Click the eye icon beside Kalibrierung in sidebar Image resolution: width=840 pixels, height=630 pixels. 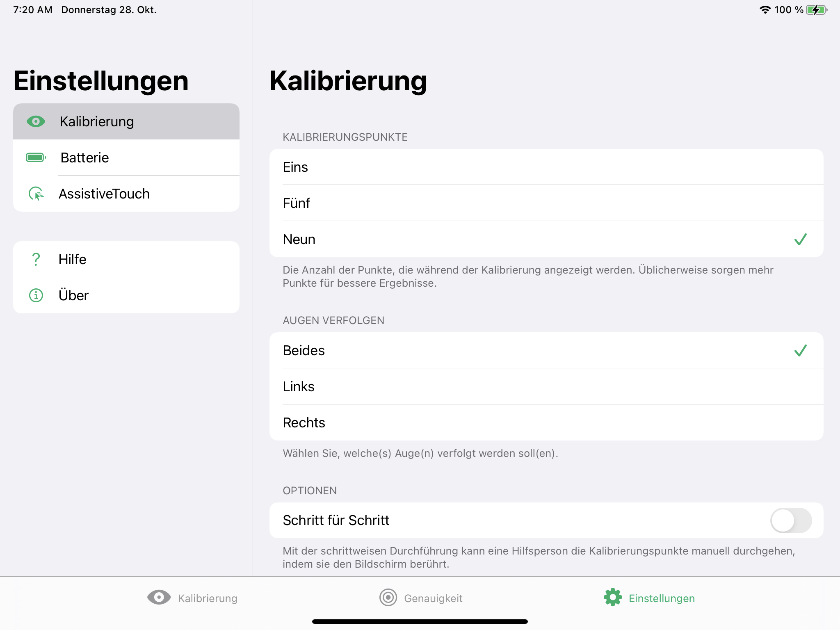[x=36, y=121]
